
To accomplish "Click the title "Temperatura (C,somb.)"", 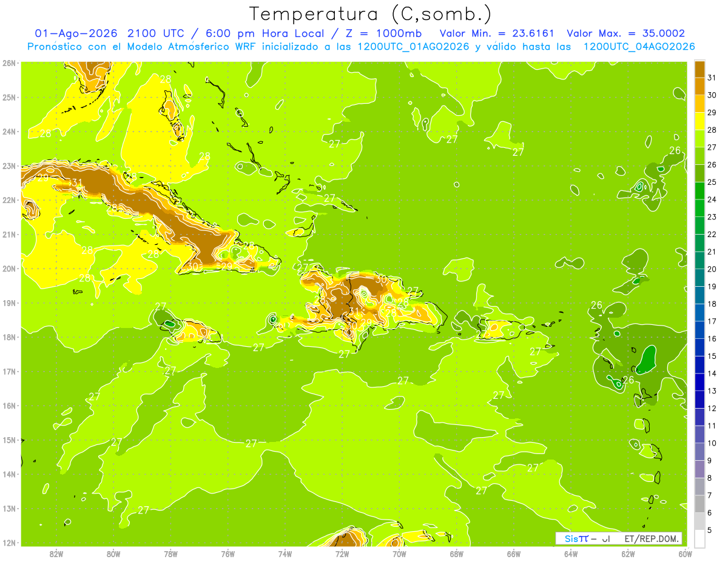I will (371, 14).
